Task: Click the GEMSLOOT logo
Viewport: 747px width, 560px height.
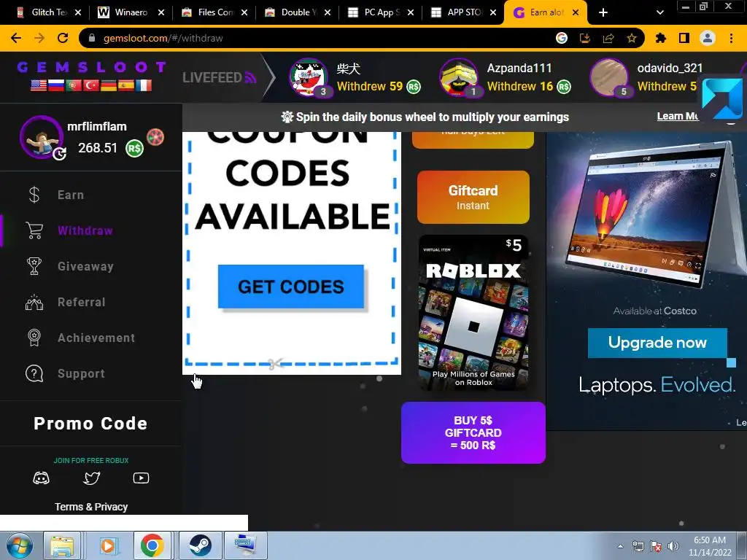Action: 91,67
